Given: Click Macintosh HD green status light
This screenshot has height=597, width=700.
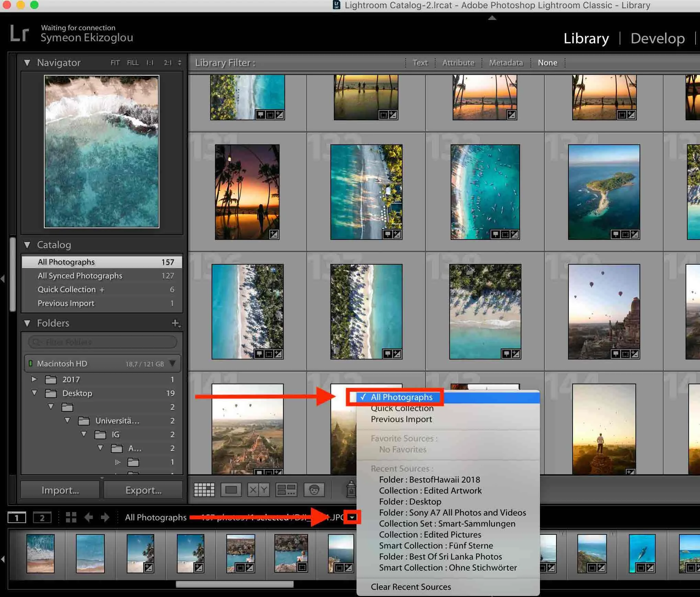Looking at the screenshot, I should (x=31, y=363).
